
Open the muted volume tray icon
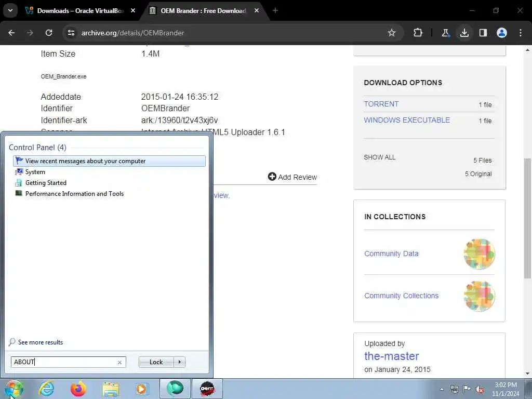tap(480, 389)
